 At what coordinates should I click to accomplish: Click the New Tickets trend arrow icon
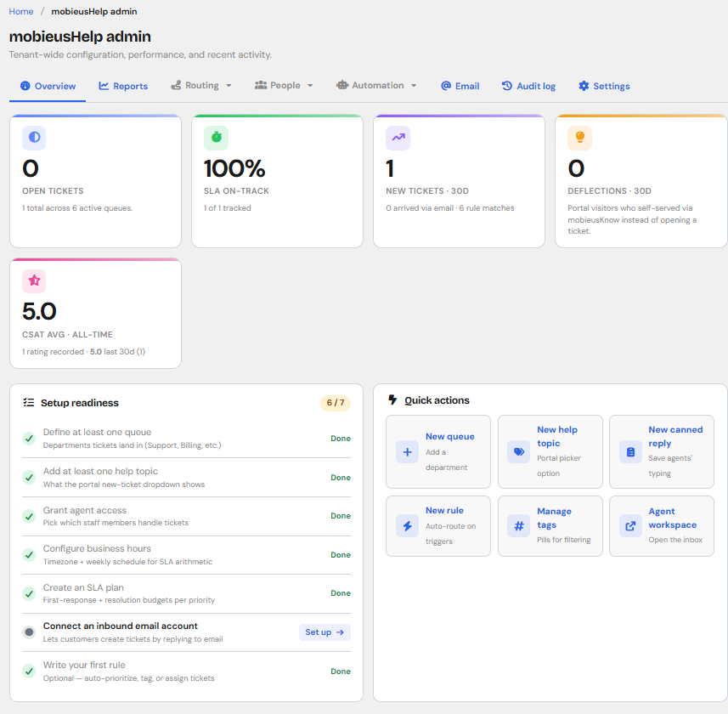point(398,138)
